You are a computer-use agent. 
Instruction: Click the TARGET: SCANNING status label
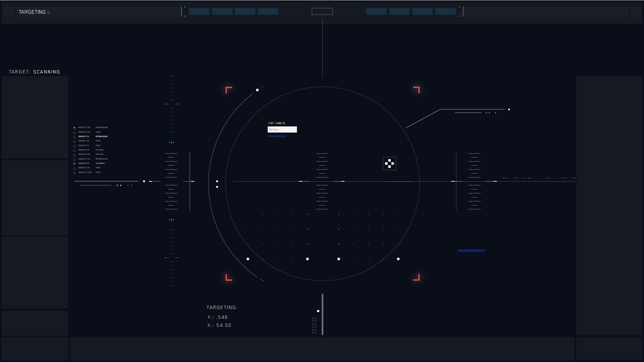35,72
